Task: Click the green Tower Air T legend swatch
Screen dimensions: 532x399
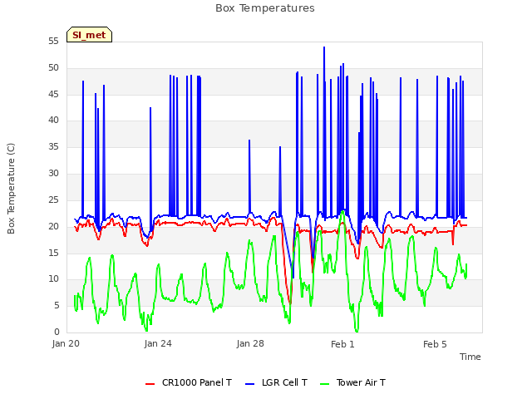Action: coord(325,384)
